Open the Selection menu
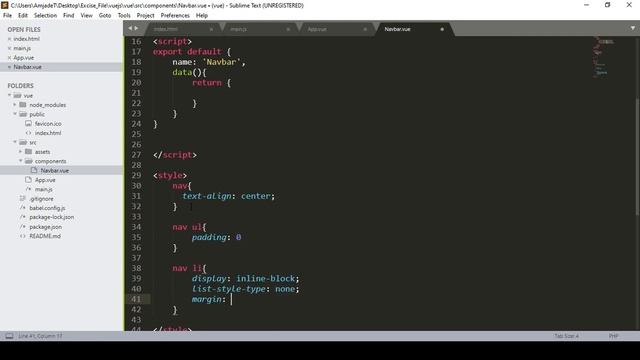640x360 pixels. tap(45, 16)
